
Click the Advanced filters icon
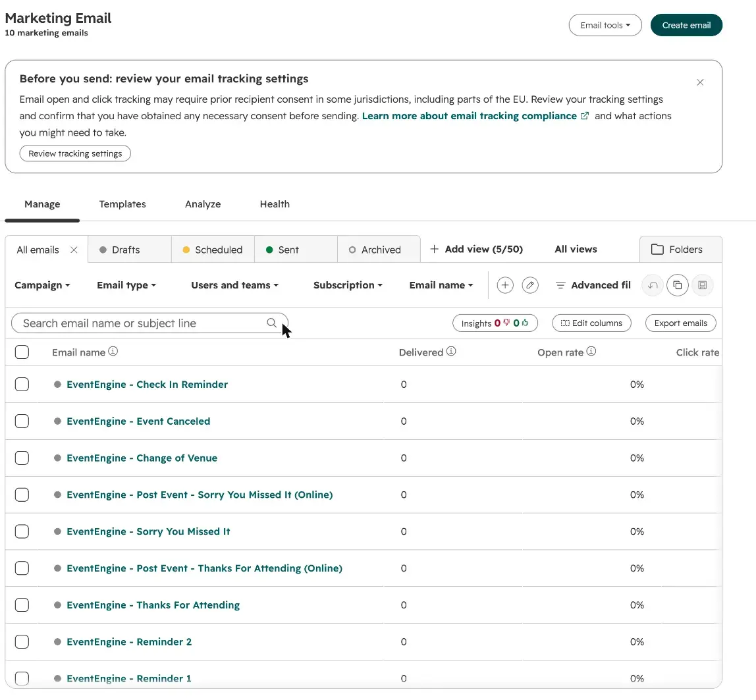[x=560, y=285]
